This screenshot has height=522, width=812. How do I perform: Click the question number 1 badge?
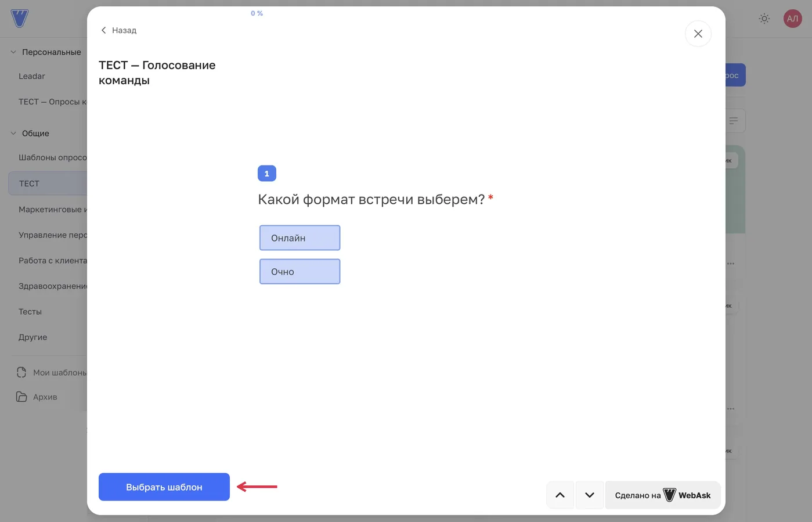tap(267, 173)
